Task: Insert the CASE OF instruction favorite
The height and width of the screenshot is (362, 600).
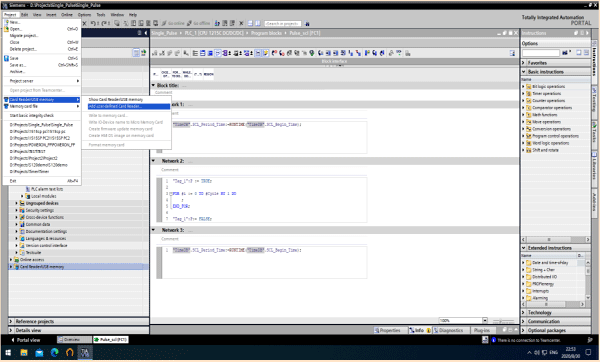Action: [165, 74]
